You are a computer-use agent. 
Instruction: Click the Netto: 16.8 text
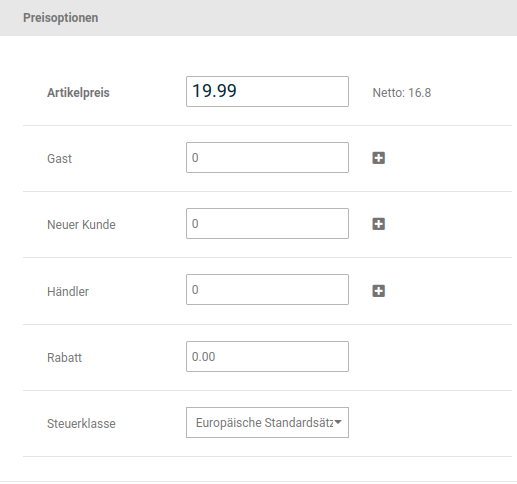click(402, 93)
